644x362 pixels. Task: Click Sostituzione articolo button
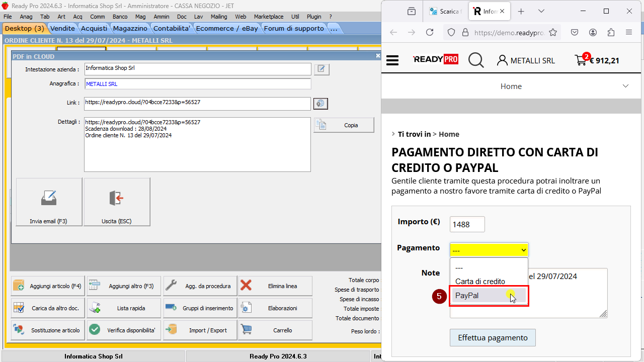(48, 330)
